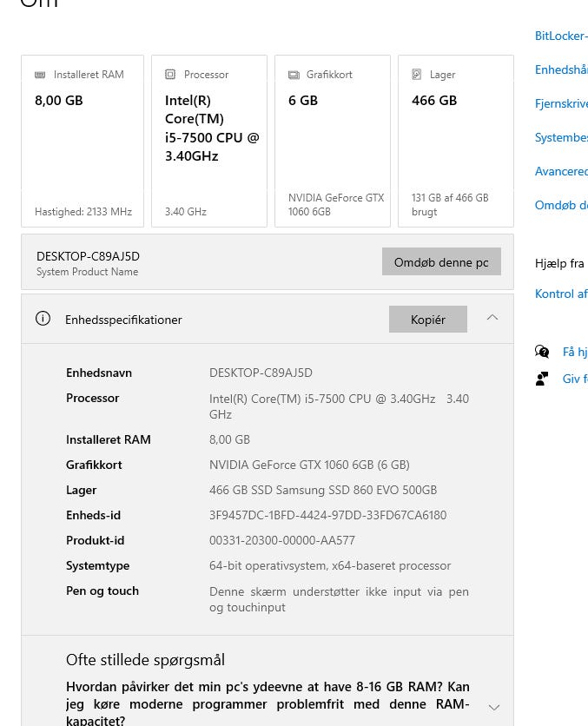This screenshot has width=588, height=726.
Task: Open the Systembeskyttelse link
Action: pos(561,137)
